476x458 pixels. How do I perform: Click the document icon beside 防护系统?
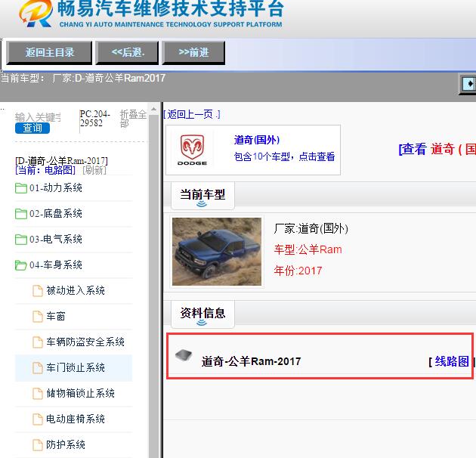38,445
